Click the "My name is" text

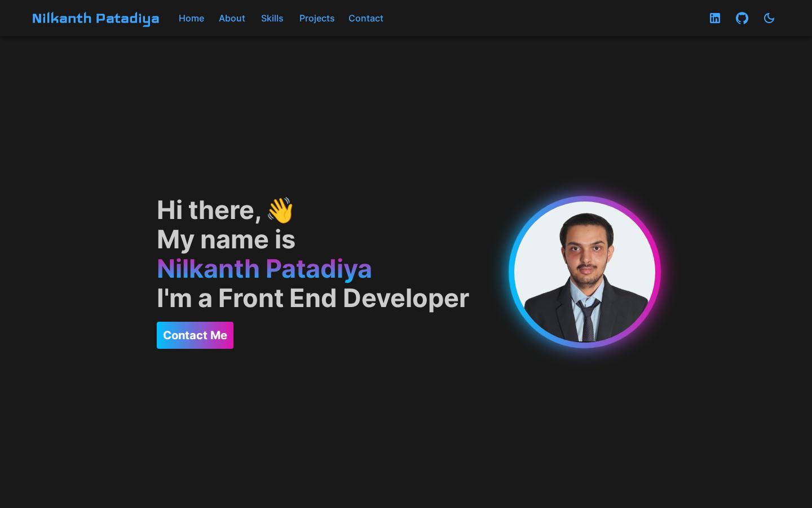226,239
